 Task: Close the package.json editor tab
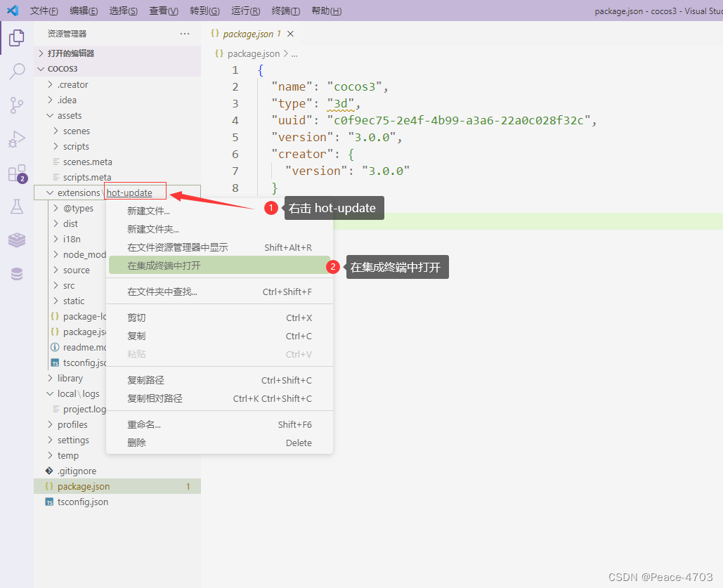290,34
